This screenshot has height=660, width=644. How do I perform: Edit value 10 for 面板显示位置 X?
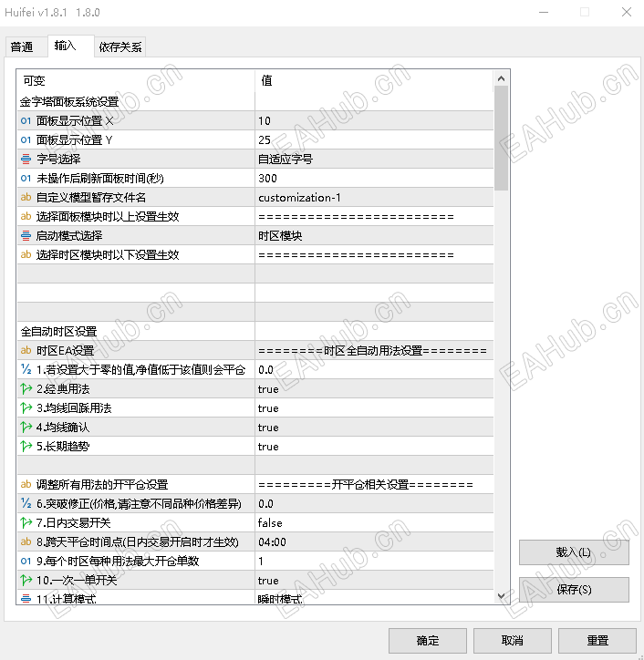[x=374, y=121]
